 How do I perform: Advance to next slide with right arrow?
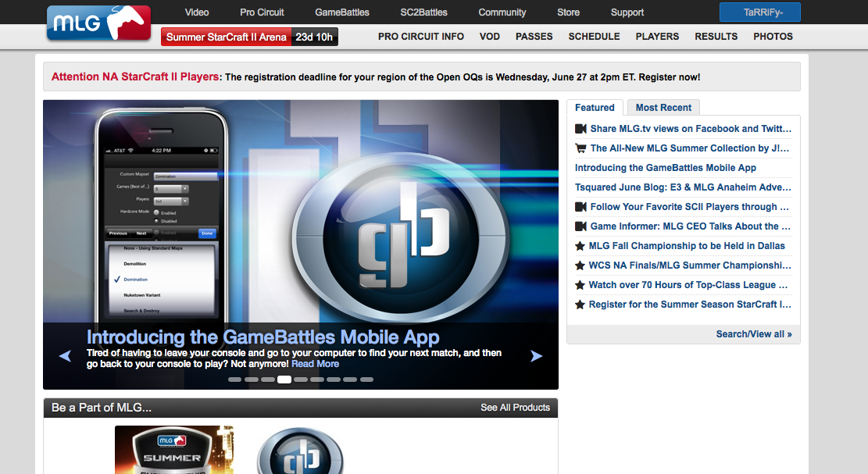tap(536, 356)
